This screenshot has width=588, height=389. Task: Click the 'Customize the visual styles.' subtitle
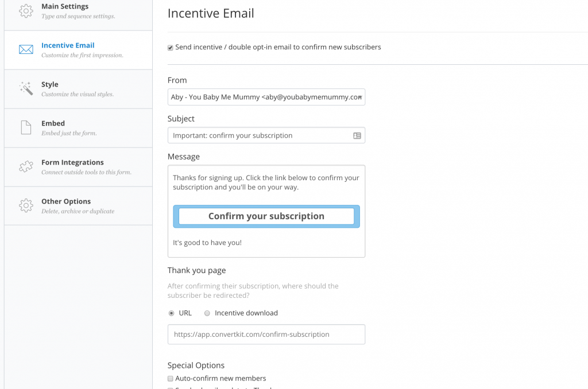tap(78, 94)
